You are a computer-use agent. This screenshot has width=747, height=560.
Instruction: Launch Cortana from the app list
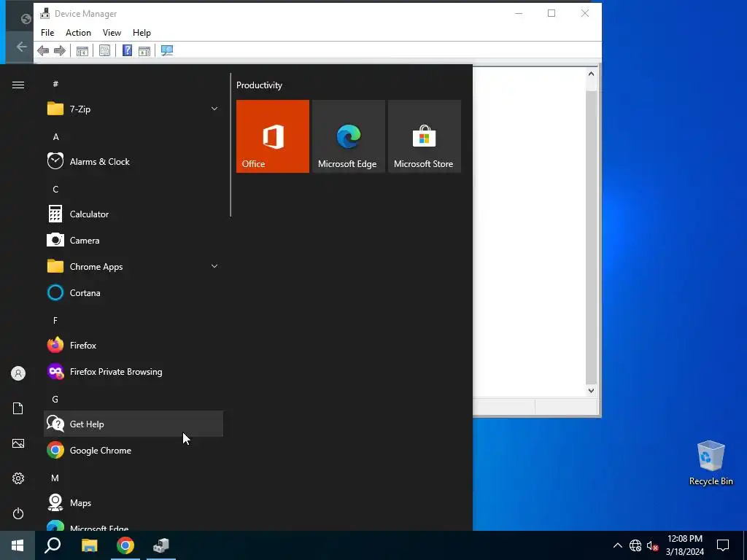133,293
